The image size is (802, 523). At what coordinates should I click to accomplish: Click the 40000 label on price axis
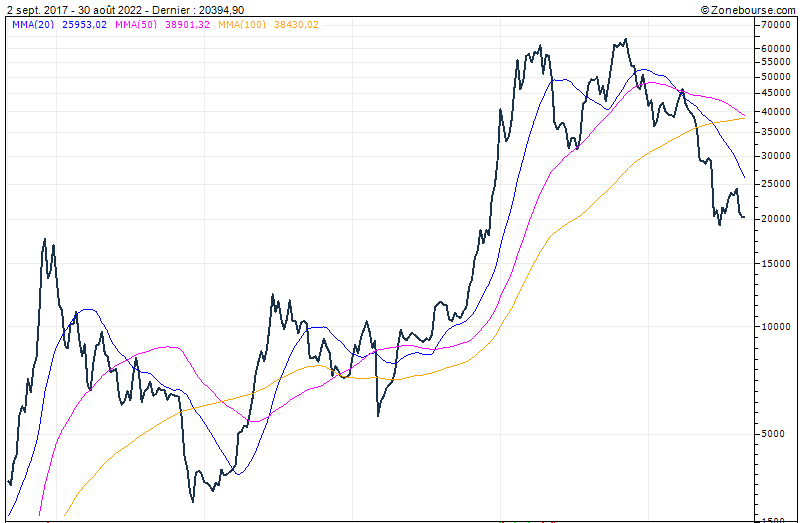[776, 112]
